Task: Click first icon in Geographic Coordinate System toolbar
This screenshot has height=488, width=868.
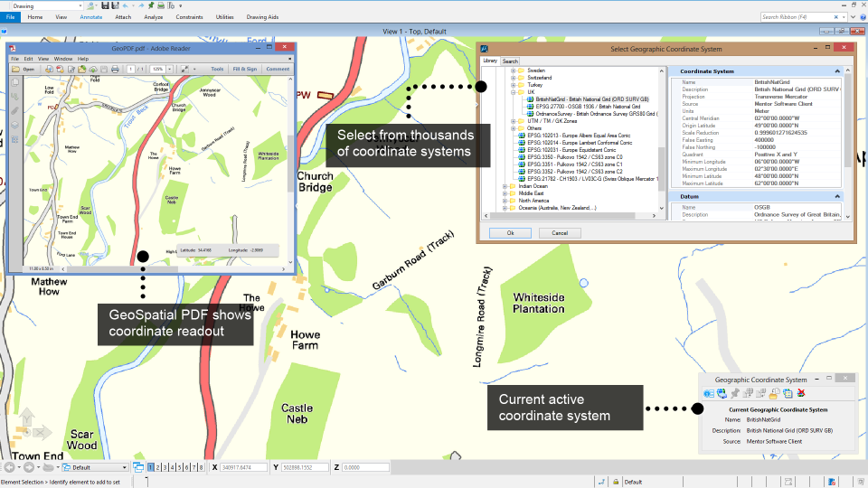Action: click(709, 393)
